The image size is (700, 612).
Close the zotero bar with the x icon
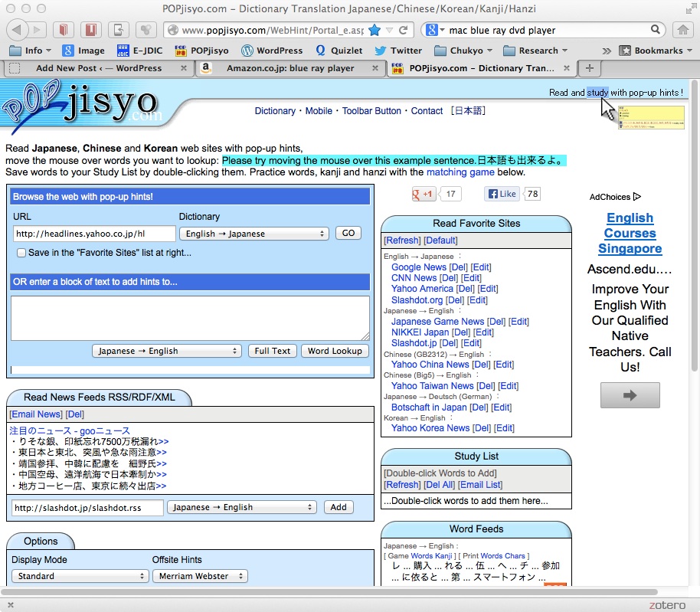(x=11, y=605)
